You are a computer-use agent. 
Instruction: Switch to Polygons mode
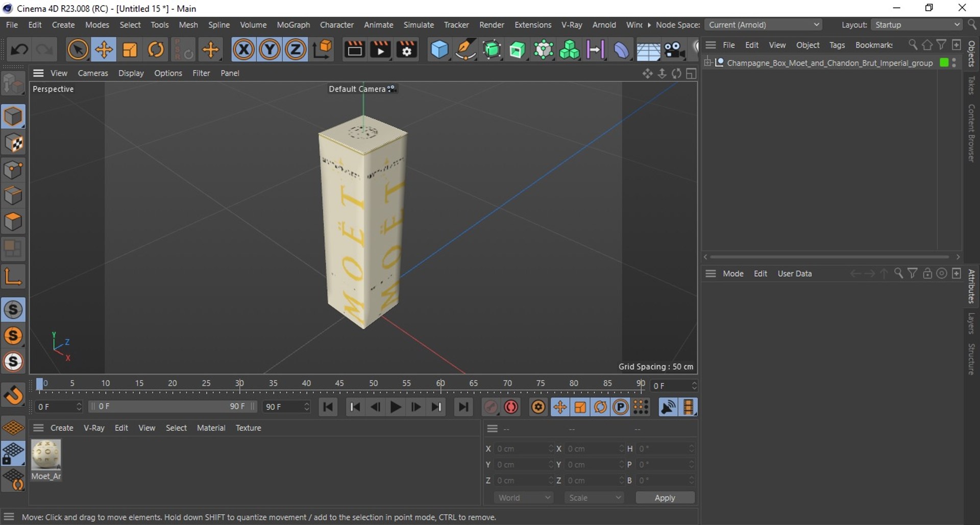[13, 222]
